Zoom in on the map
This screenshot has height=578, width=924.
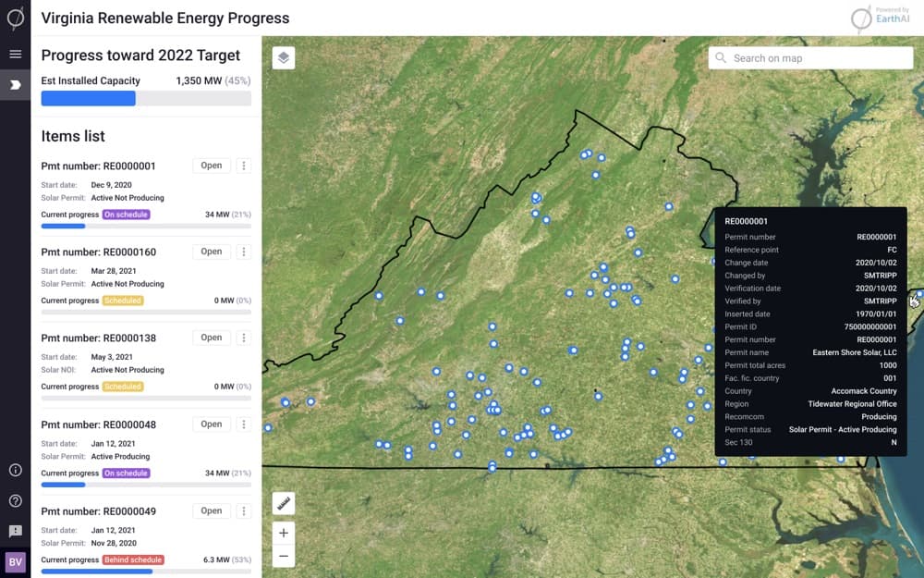pyautogui.click(x=284, y=533)
